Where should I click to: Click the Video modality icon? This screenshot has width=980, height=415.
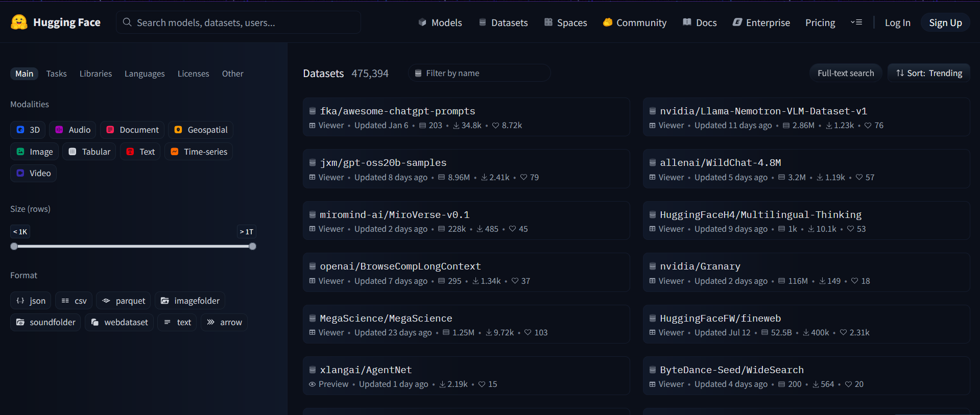(x=20, y=173)
